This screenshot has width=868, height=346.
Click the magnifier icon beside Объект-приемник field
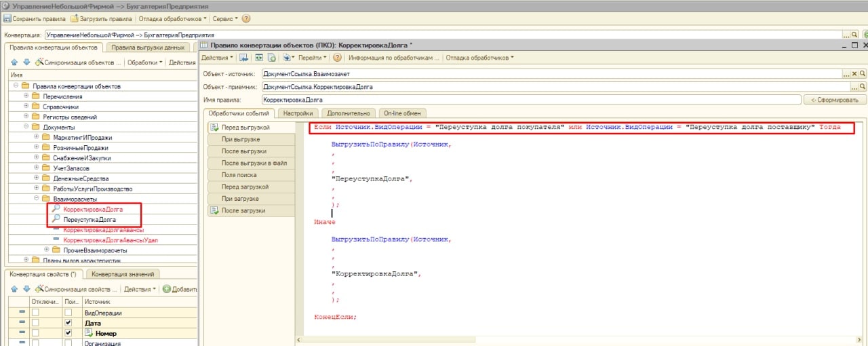coord(863,87)
